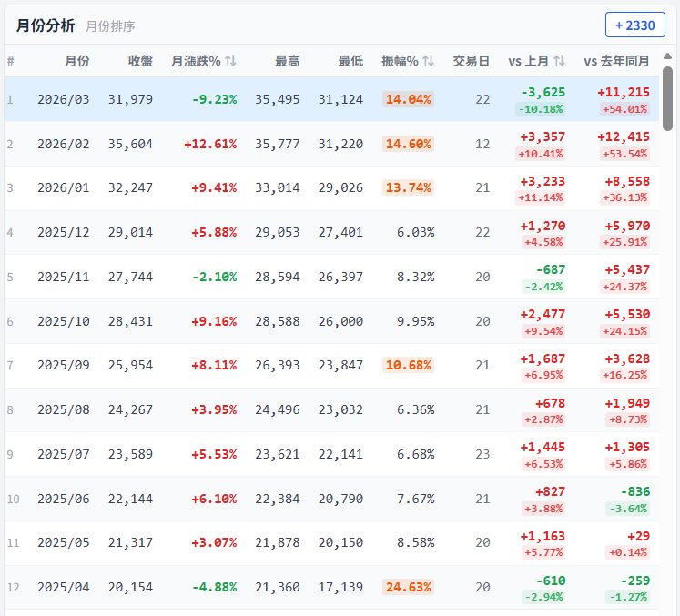
Task: Sort by vs 上月 column arrows icon
Action: [560, 61]
